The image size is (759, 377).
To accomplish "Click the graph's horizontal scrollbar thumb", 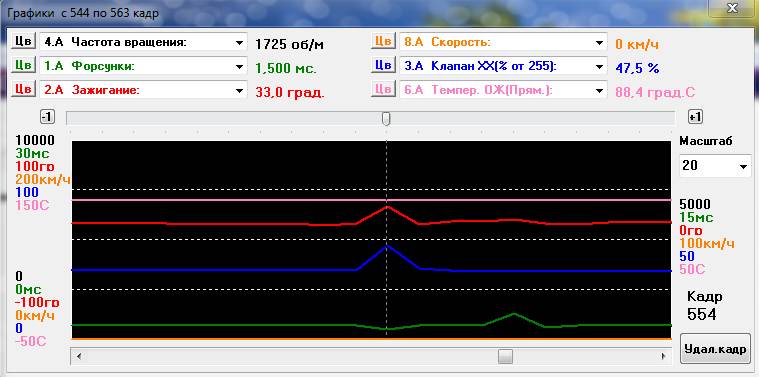I will [505, 357].
